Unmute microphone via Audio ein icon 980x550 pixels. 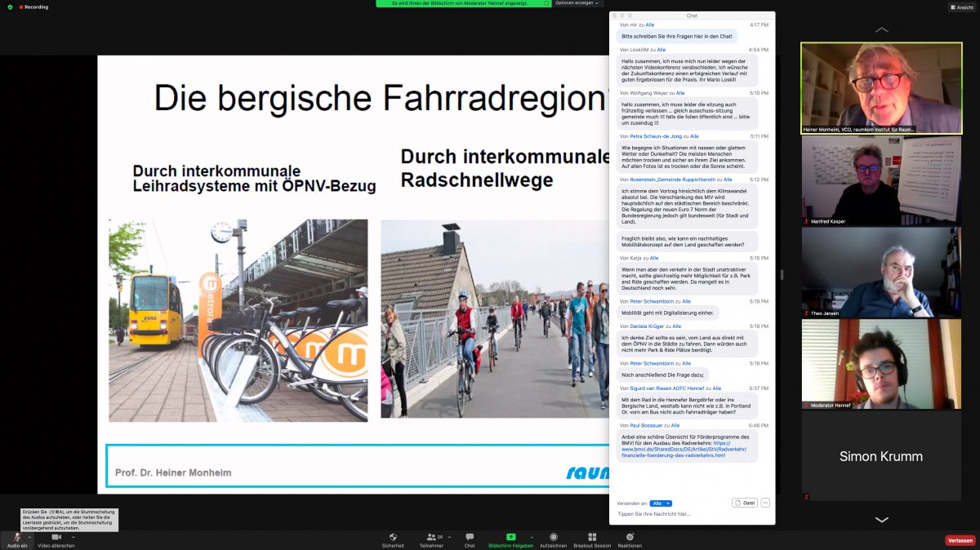click(16, 537)
